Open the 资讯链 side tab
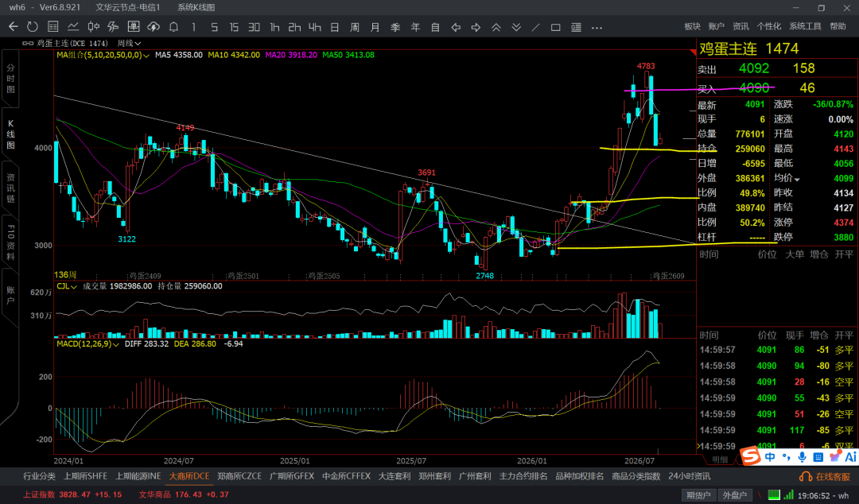 point(10,188)
